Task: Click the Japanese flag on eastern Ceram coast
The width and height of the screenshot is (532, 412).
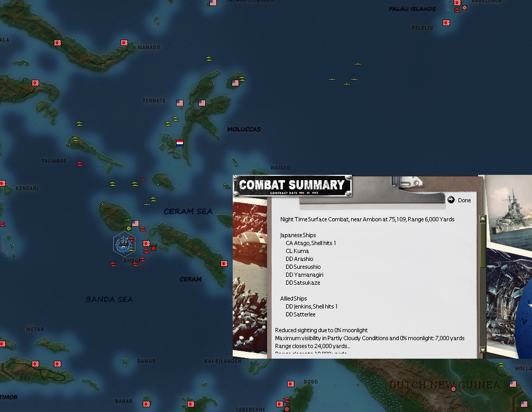Action: 224,263
